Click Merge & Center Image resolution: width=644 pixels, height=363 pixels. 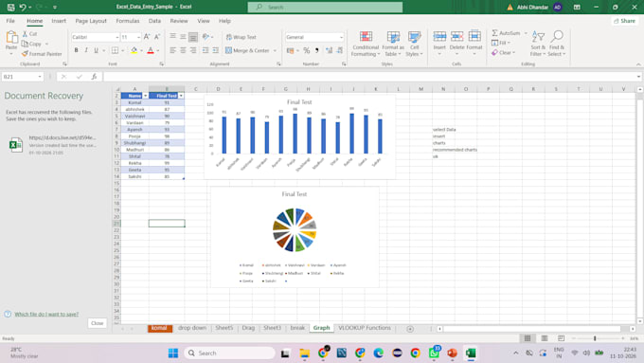248,50
